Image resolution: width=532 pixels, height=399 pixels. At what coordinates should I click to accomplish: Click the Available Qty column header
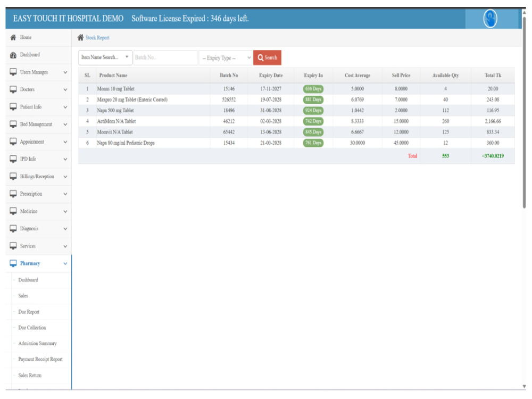coord(445,76)
